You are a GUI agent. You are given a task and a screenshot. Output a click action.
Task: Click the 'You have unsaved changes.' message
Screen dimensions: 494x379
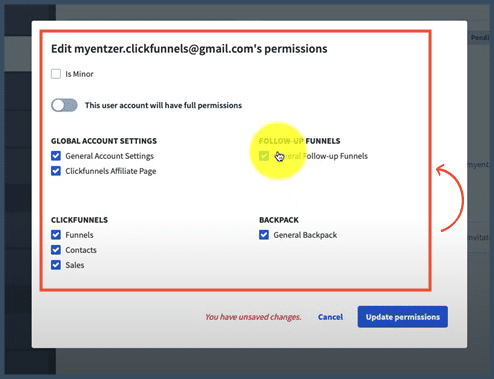click(x=253, y=317)
